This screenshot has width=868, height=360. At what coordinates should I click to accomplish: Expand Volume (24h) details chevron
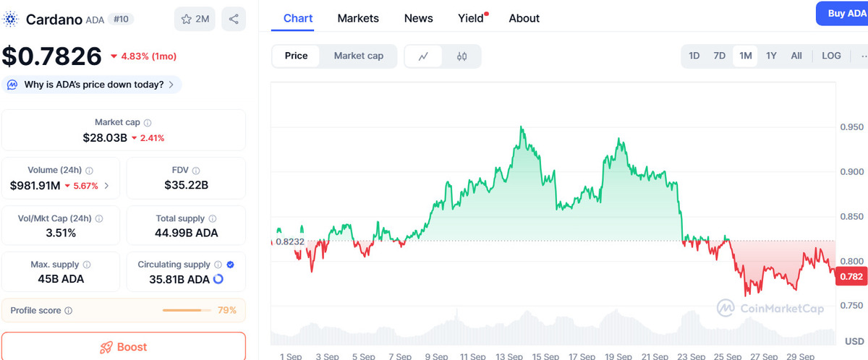(x=106, y=186)
